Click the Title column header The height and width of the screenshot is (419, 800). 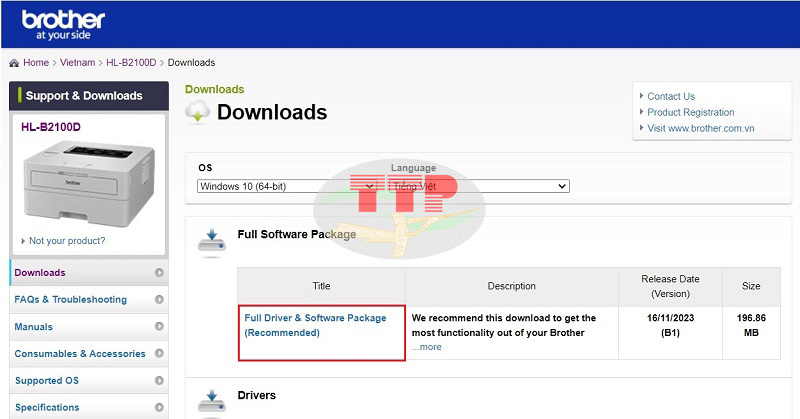321,286
